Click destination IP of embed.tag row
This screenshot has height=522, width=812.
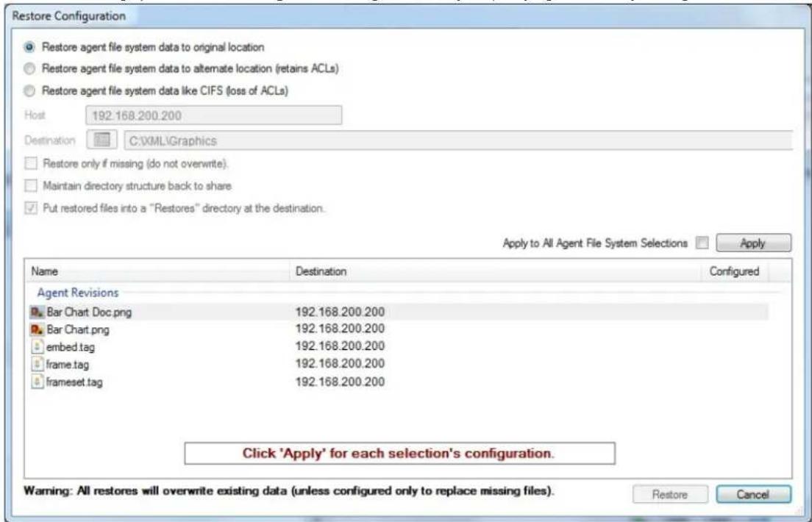(340, 346)
